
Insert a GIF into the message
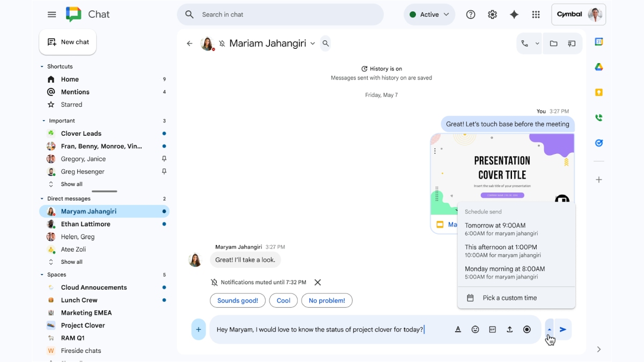(492, 329)
